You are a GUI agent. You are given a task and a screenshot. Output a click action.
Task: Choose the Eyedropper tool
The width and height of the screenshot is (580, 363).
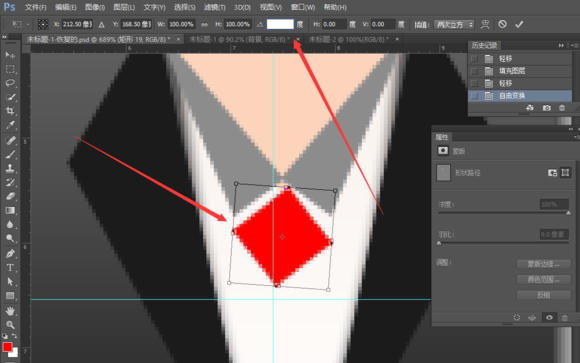click(x=10, y=125)
